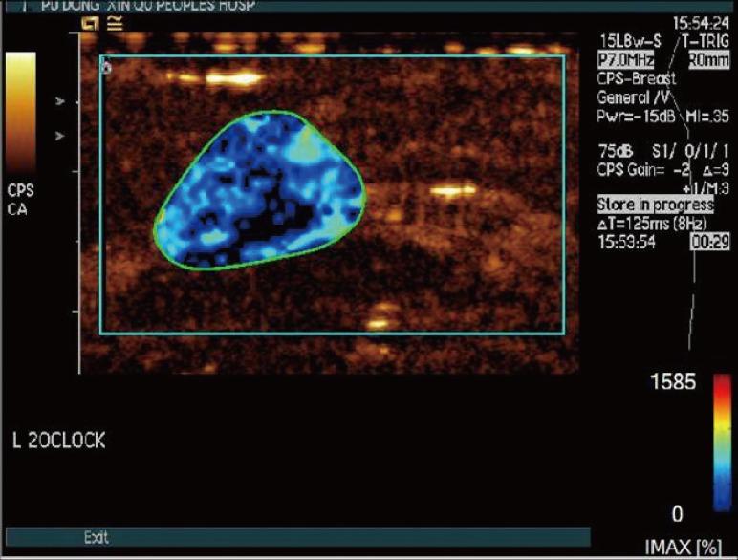Viewport: 738px width, 560px height.
Task: Click the highlighted 00:29 elapsed timer
Action: click(709, 242)
